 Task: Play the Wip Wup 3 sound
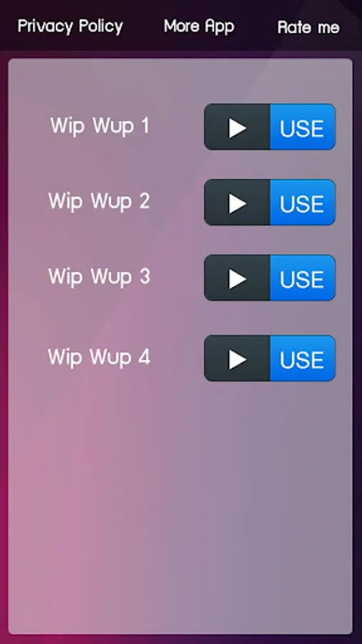click(x=238, y=278)
